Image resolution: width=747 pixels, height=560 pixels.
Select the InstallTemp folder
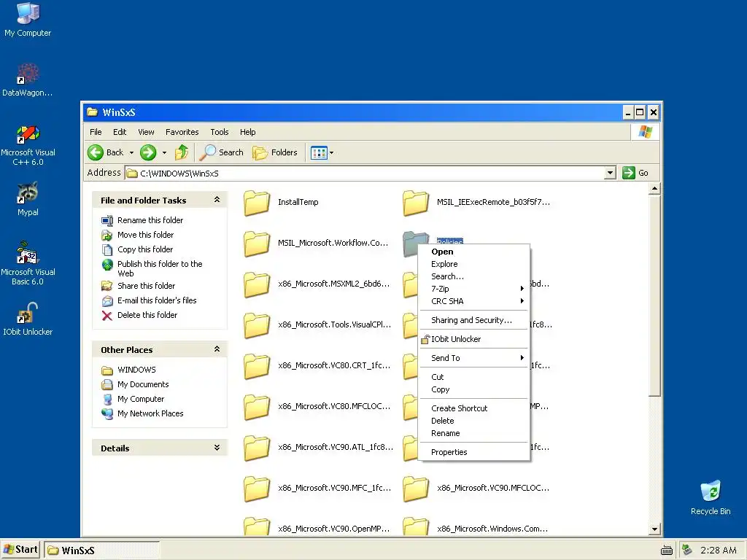pos(281,203)
